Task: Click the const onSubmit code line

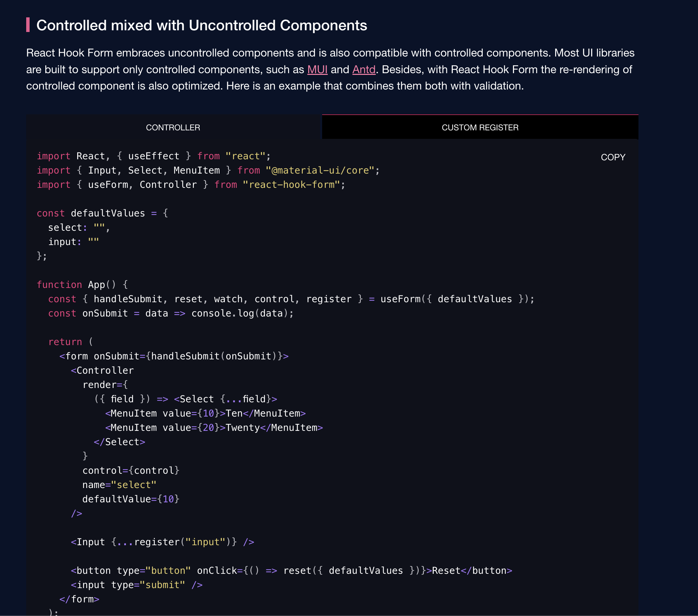Action: (171, 313)
